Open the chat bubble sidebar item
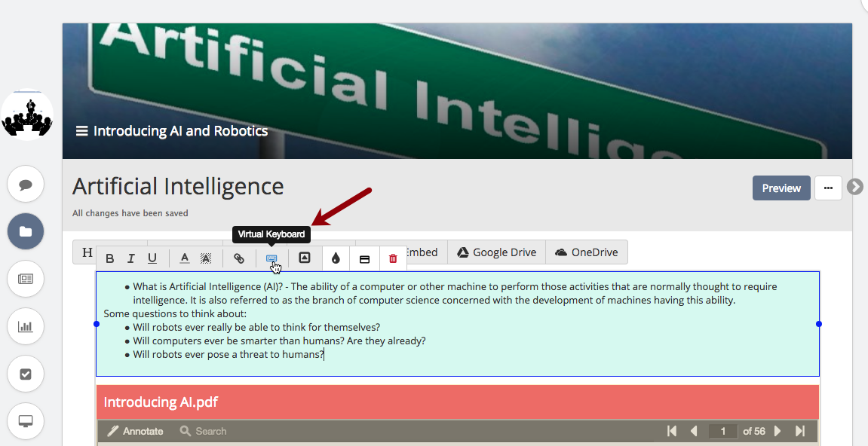The image size is (868, 446). click(26, 185)
